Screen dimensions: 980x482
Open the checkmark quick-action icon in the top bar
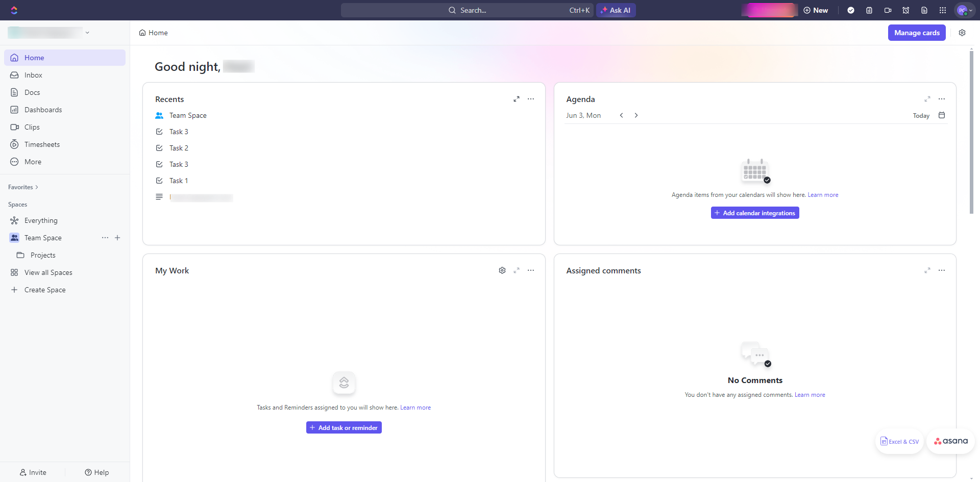851,10
